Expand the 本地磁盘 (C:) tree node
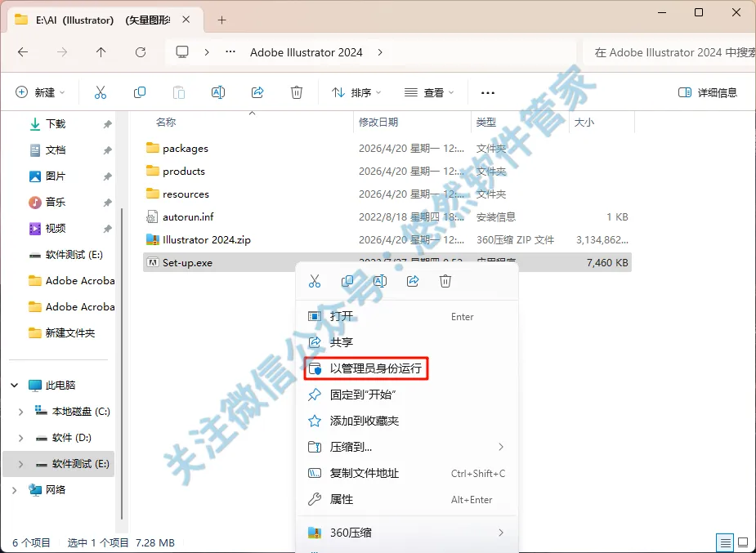 [x=20, y=412]
